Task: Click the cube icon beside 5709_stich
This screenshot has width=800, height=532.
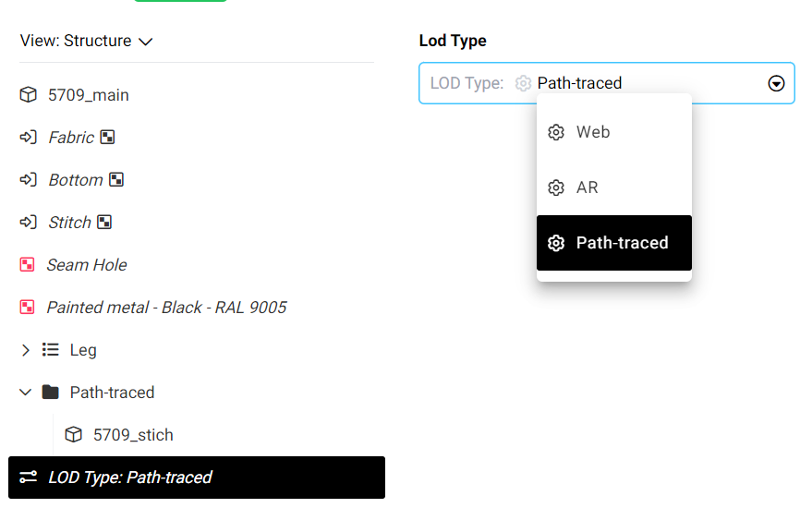Action: pos(74,435)
